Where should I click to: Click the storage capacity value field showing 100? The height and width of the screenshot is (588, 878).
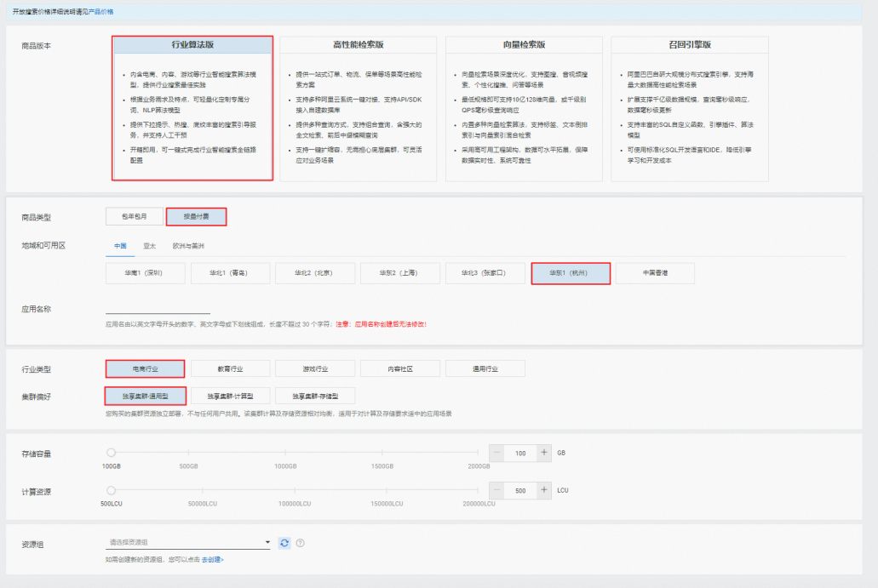520,453
